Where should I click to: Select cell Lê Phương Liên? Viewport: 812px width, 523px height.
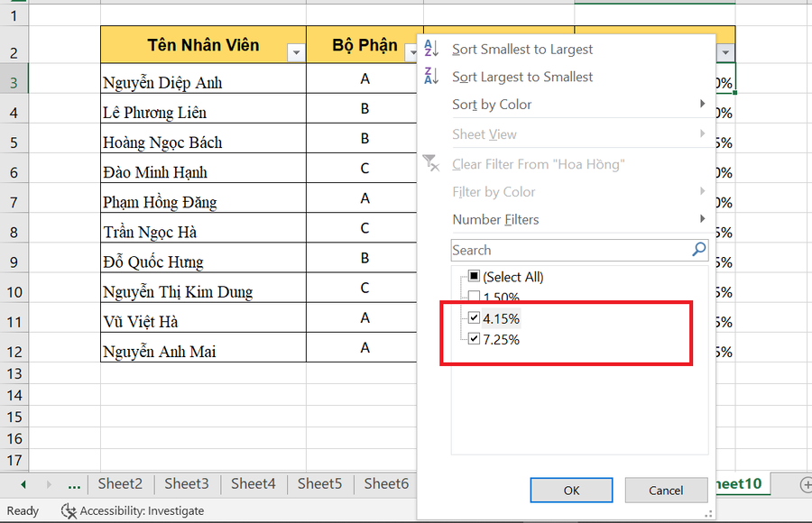click(204, 109)
